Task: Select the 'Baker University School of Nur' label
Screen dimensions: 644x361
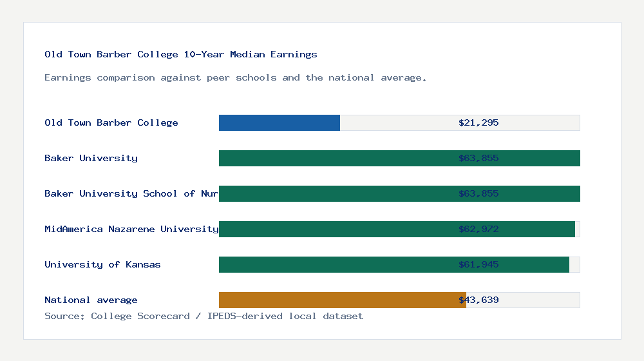Action: 131,193
